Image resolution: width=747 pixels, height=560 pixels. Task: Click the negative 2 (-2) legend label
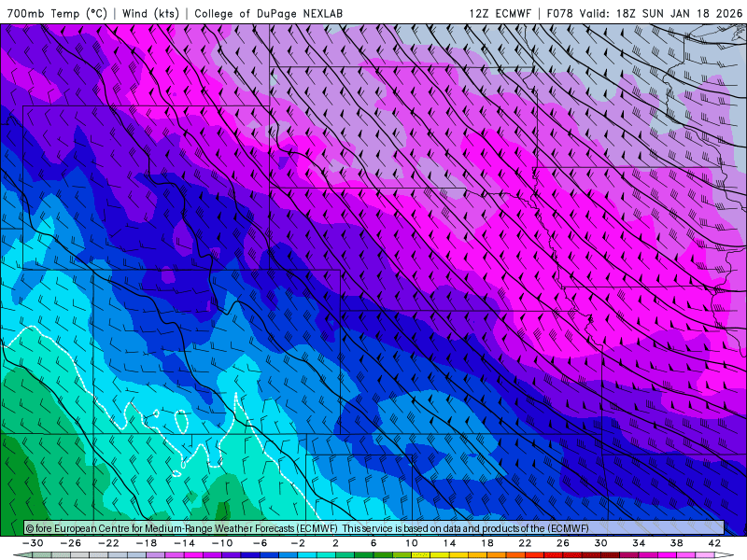tap(298, 543)
